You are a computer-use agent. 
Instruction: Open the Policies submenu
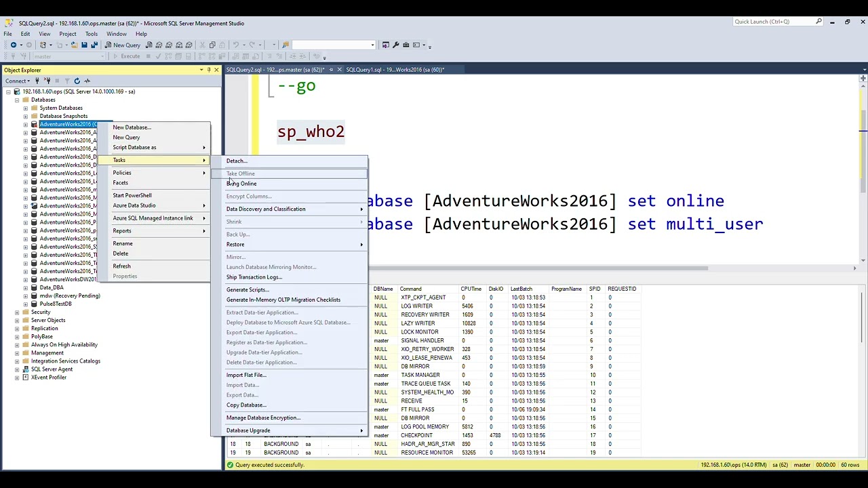coord(155,172)
